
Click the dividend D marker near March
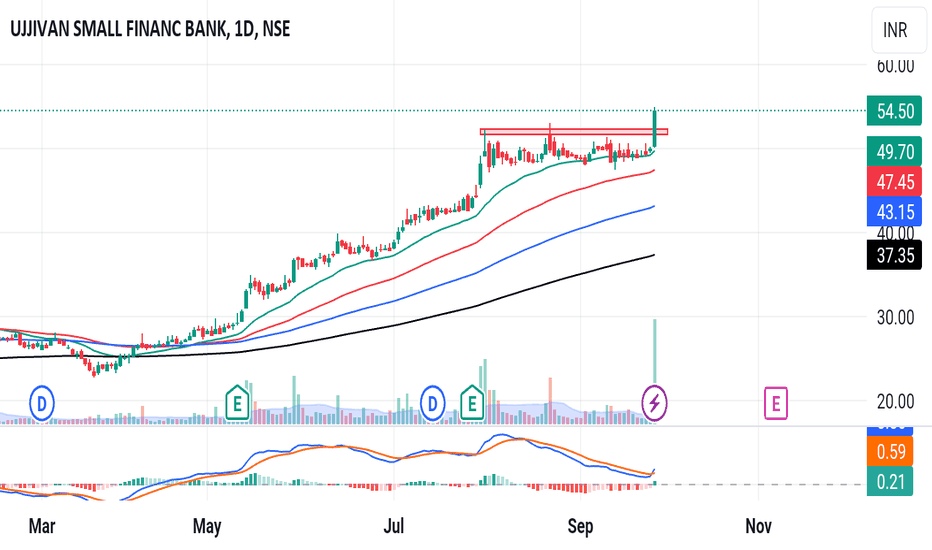42,404
